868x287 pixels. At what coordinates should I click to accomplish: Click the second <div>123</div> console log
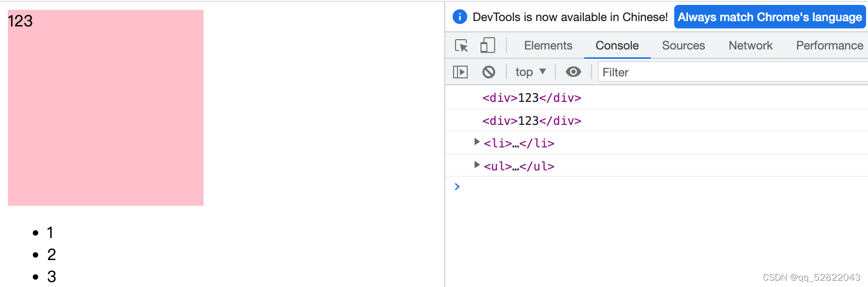pos(532,121)
